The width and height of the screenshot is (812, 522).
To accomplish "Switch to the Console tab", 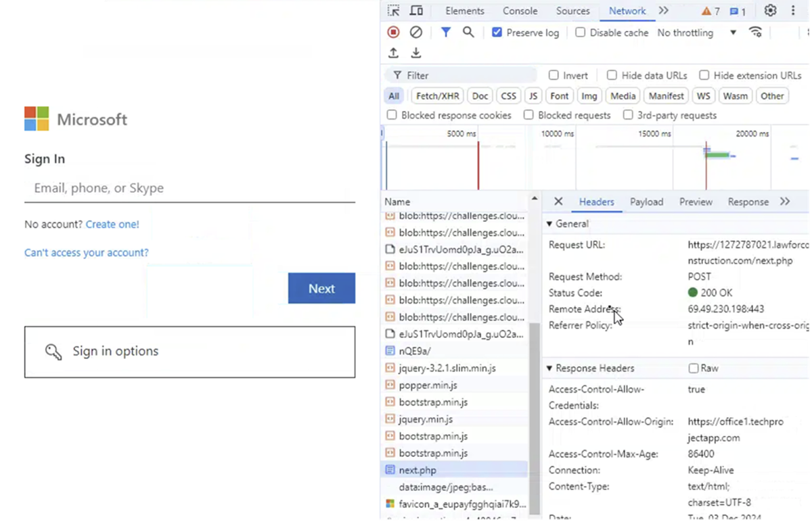I will coord(520,11).
